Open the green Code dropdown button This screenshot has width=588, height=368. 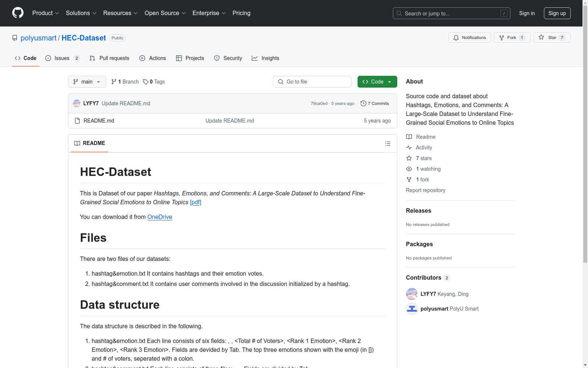[x=377, y=82]
